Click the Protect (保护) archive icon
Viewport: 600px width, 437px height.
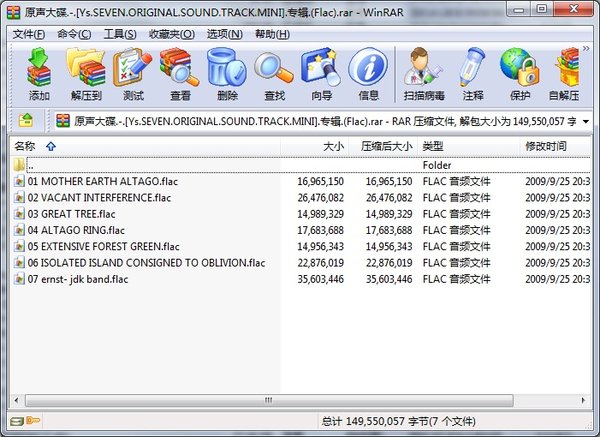(520, 74)
